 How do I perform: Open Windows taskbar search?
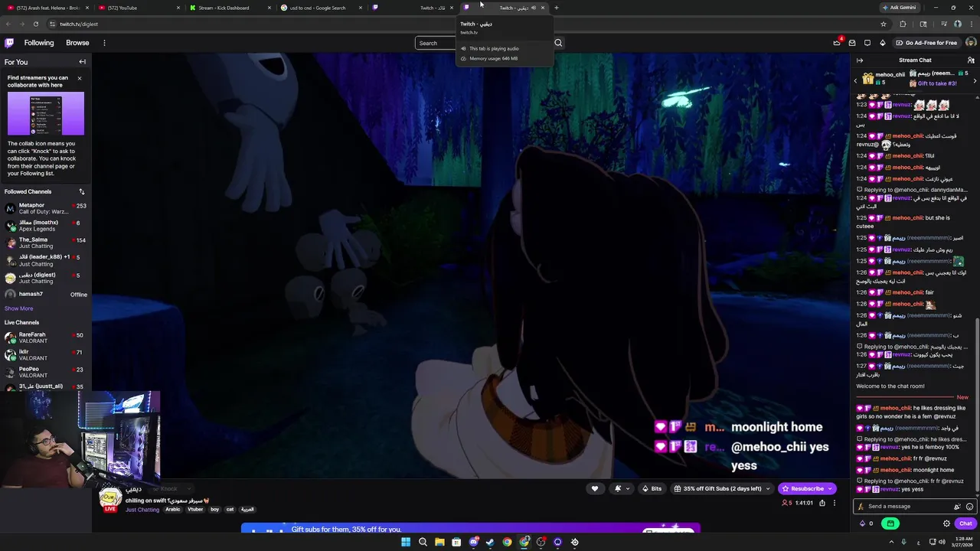coord(423,542)
